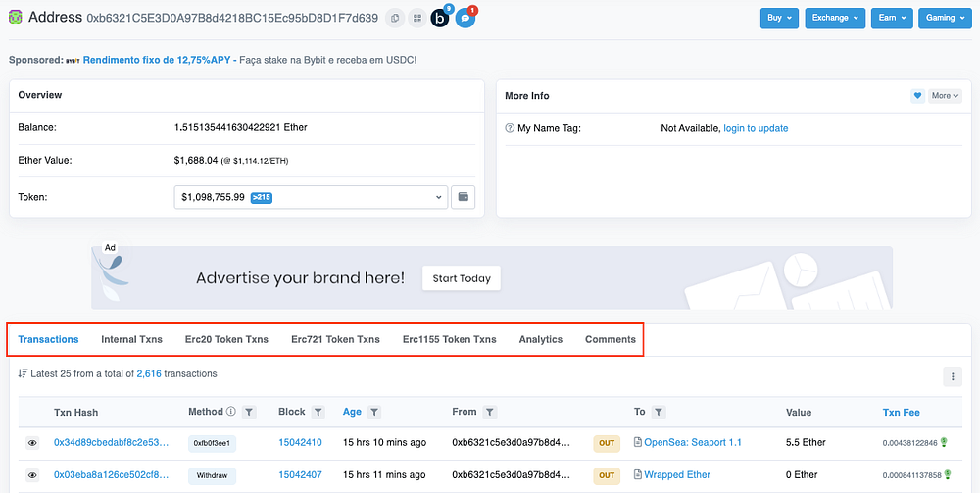Click the Method info icon
The image size is (980, 493).
pyautogui.click(x=230, y=411)
